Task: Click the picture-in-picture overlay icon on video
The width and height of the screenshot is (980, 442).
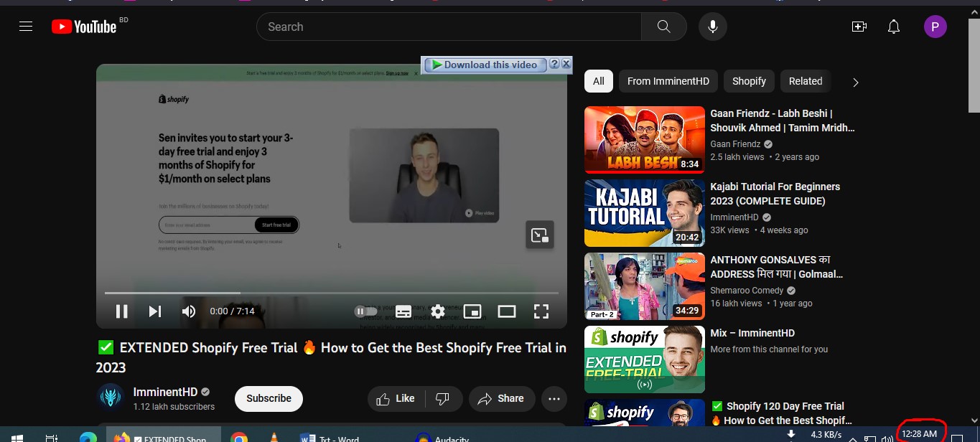Action: (x=540, y=235)
